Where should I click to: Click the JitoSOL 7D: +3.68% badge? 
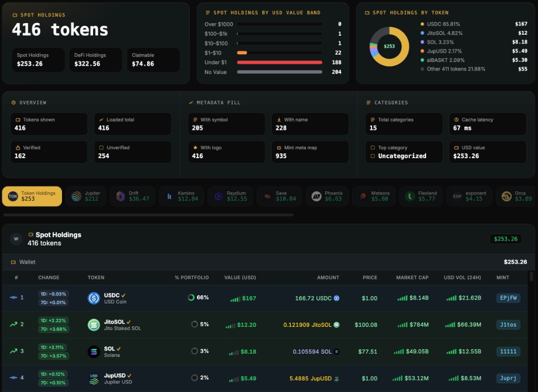(x=54, y=329)
